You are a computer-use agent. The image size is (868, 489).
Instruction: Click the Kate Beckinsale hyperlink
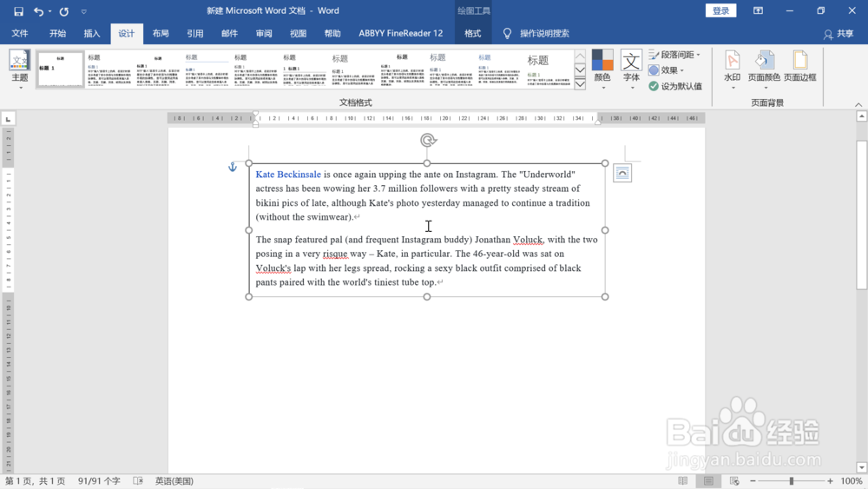point(288,175)
